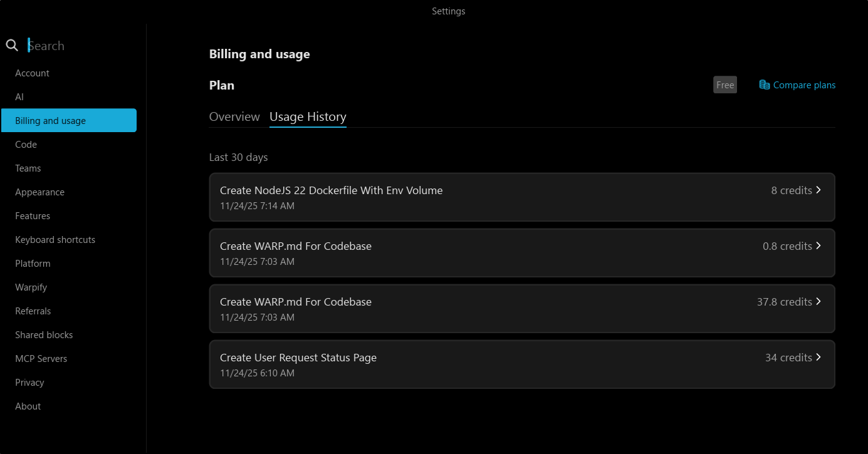Switch to the Overview tab
The width and height of the screenshot is (868, 454).
click(234, 117)
